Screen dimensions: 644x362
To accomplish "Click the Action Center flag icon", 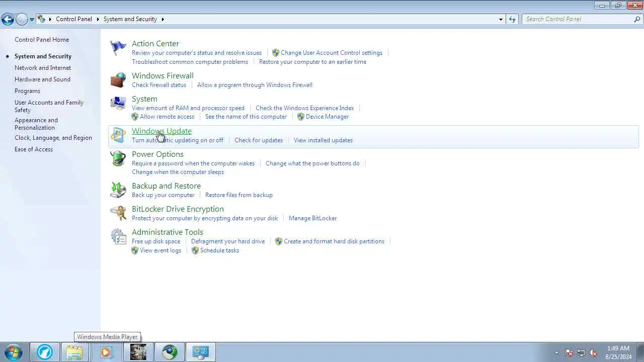I will [118, 48].
